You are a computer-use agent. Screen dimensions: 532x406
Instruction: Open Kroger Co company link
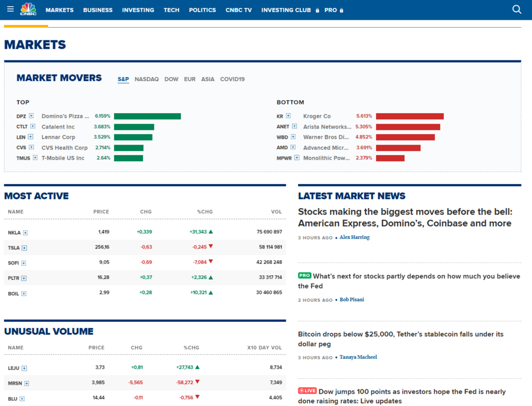click(x=317, y=116)
